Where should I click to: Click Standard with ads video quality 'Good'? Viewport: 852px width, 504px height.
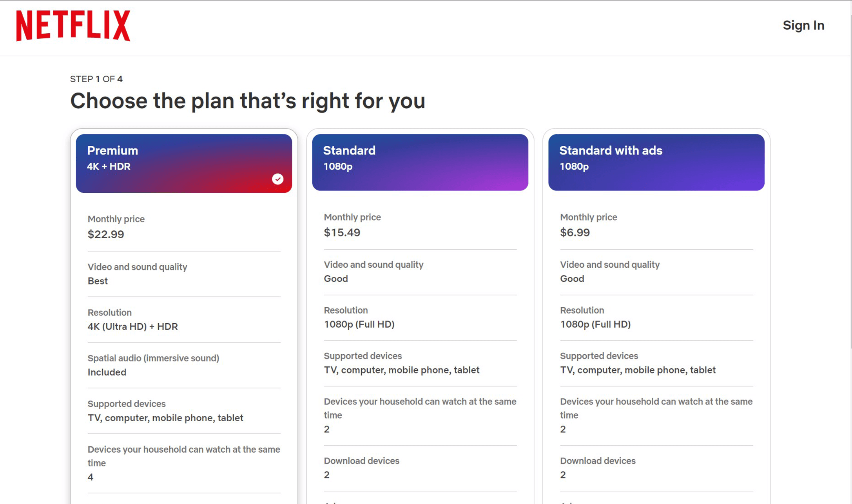click(572, 279)
